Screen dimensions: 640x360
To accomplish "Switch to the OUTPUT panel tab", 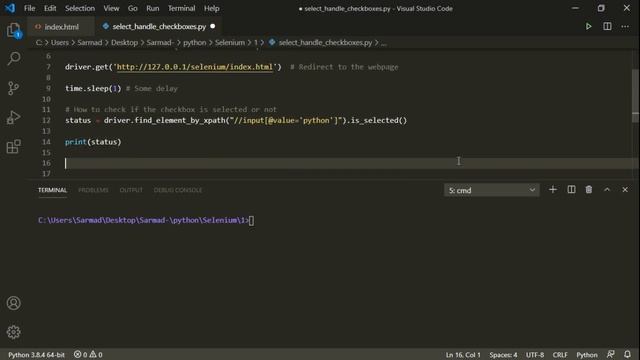I will click(131, 190).
